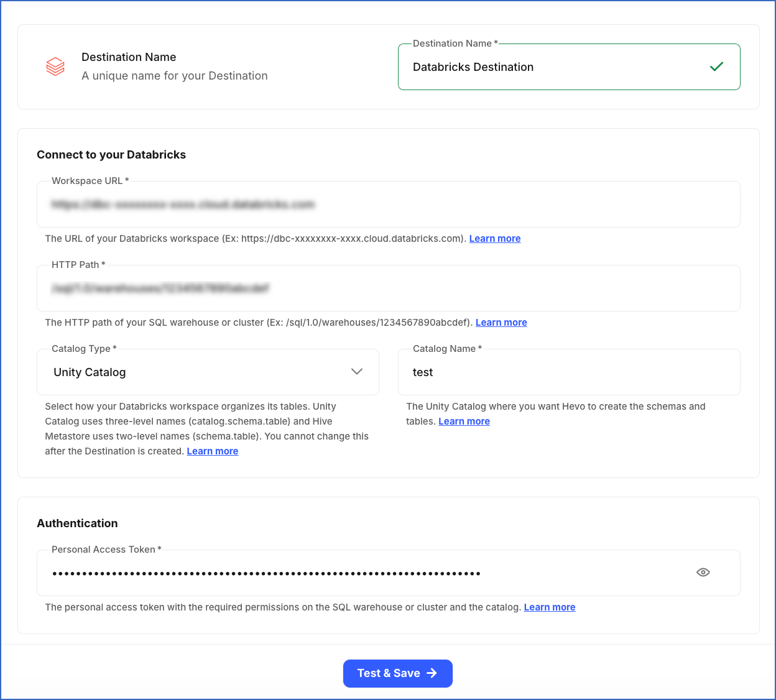776x700 pixels.
Task: Edit the Catalog Name field with test
Action: pyautogui.click(x=569, y=372)
